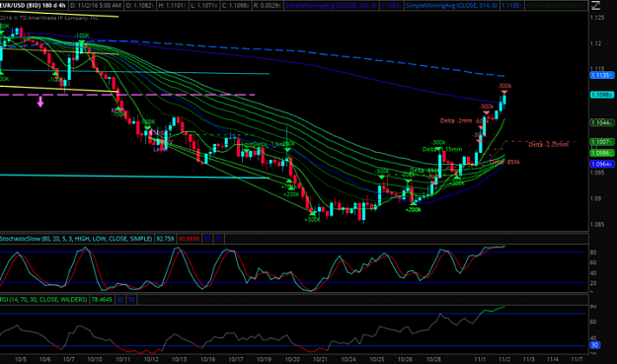Click the RSI value 78.4645
Screen dimensions: 617x364
102,300
